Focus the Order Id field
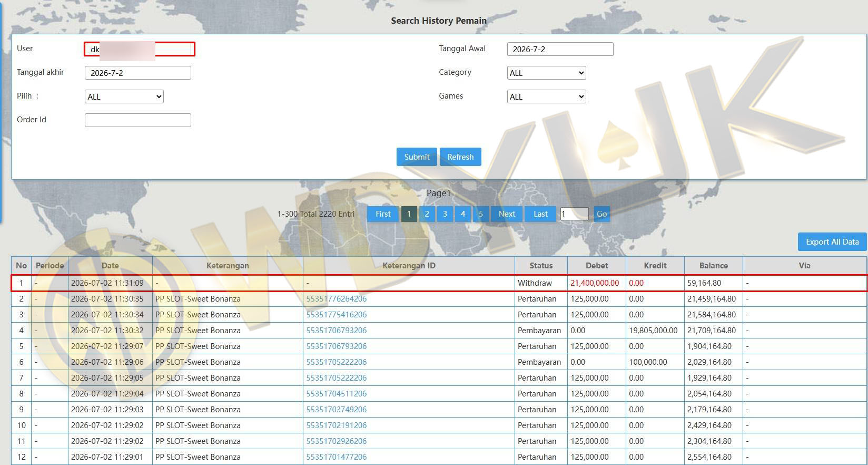 (x=137, y=120)
